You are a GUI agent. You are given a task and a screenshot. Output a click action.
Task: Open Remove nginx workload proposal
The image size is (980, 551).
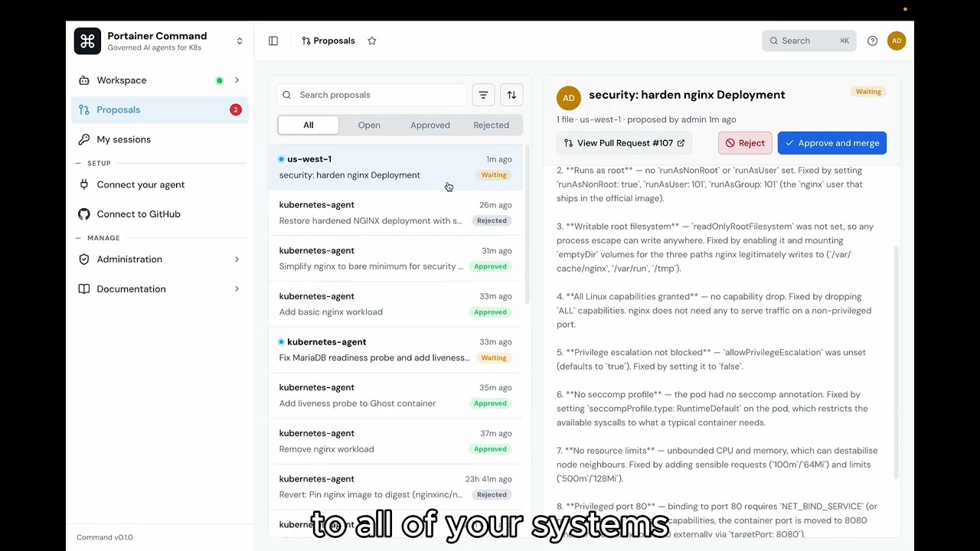point(396,441)
